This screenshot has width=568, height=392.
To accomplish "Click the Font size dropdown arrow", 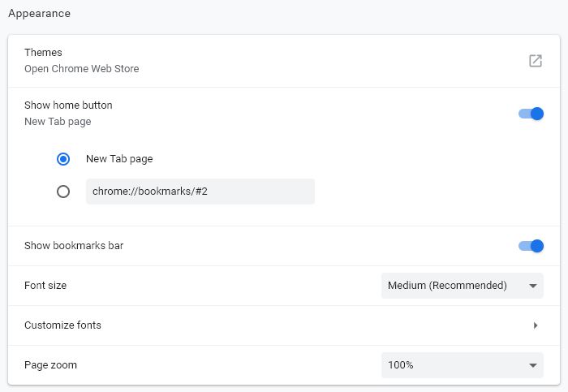I will [533, 286].
